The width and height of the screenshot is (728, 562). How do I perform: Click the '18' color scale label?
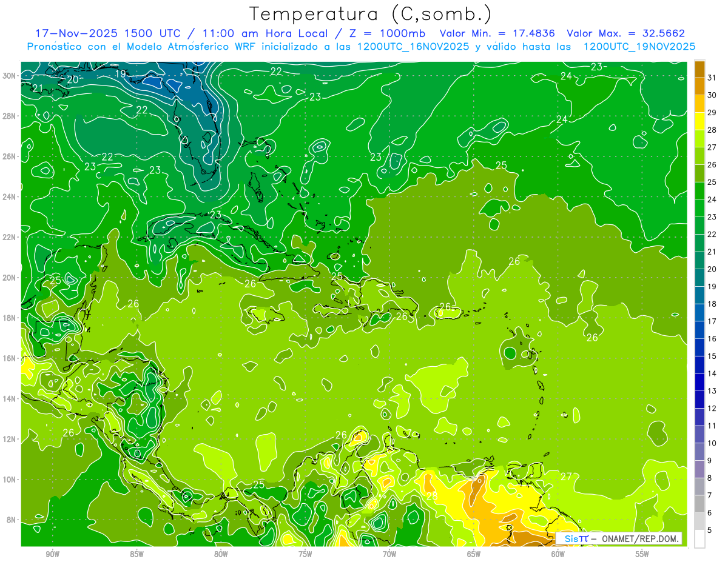(x=712, y=304)
